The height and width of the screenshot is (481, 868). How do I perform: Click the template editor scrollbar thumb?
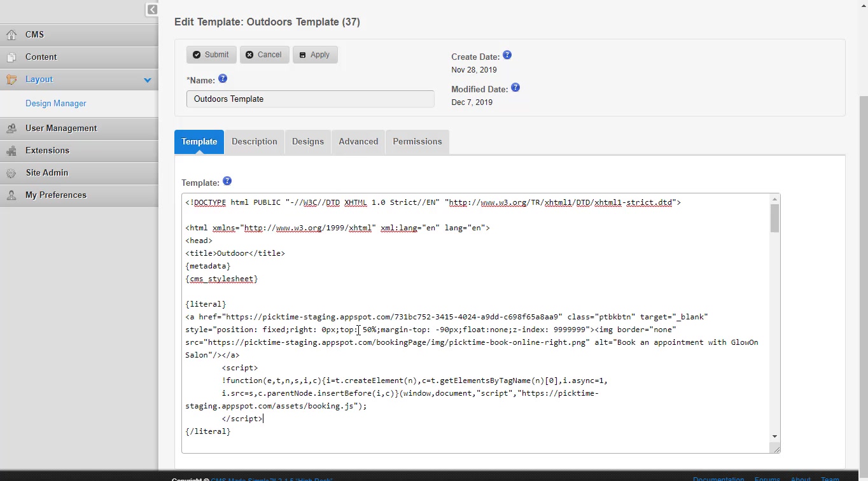click(x=774, y=218)
